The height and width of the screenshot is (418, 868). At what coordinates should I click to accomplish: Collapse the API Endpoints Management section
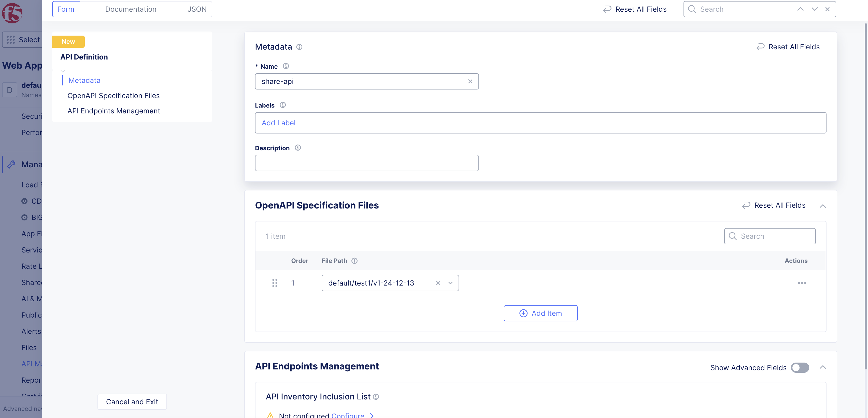[823, 367]
